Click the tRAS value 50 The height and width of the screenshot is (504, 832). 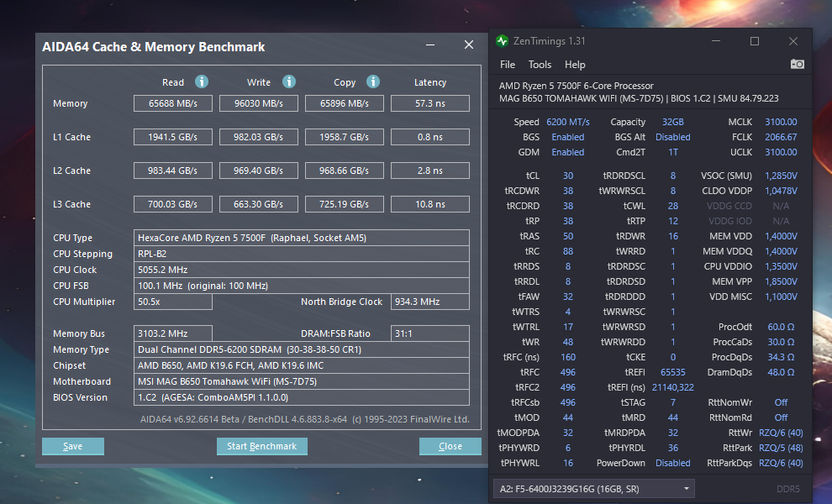(x=568, y=236)
